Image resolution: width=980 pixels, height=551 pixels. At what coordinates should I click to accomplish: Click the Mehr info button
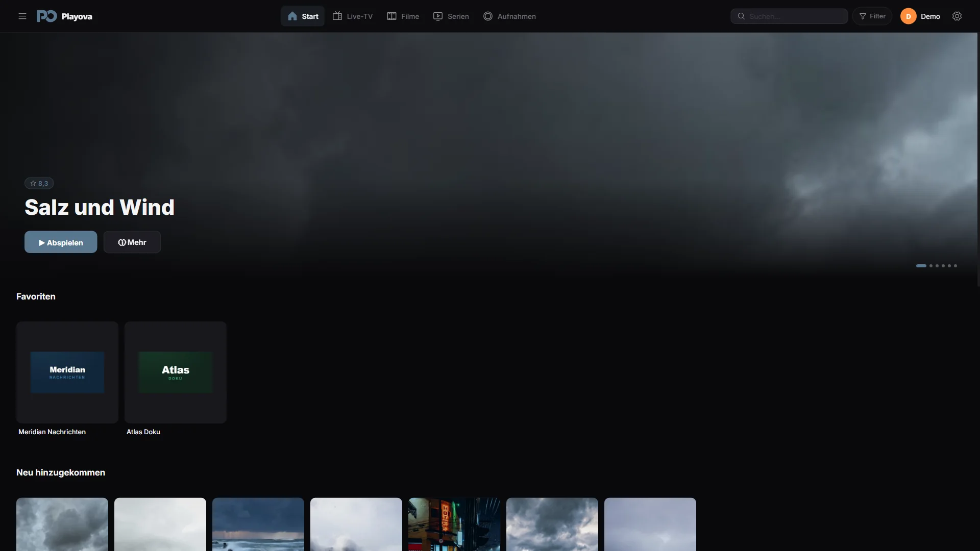[x=132, y=242]
